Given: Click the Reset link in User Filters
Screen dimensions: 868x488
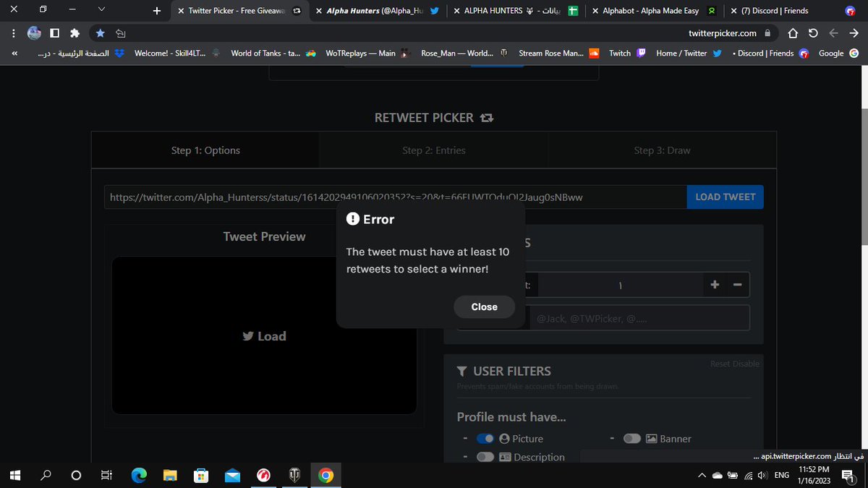Looking at the screenshot, I should coord(720,364).
